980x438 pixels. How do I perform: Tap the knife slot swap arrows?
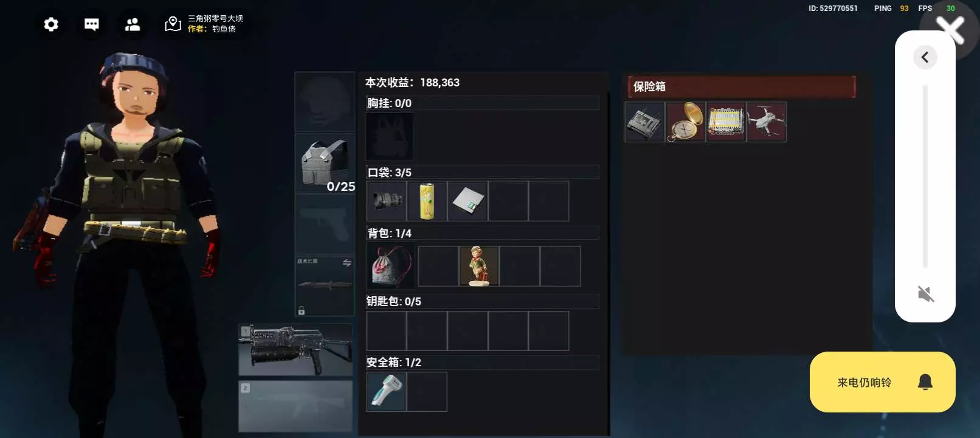tap(347, 263)
